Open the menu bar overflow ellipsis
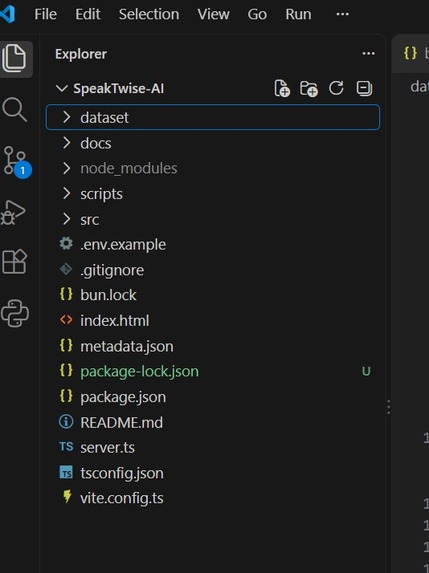Image resolution: width=429 pixels, height=573 pixels. coord(342,14)
